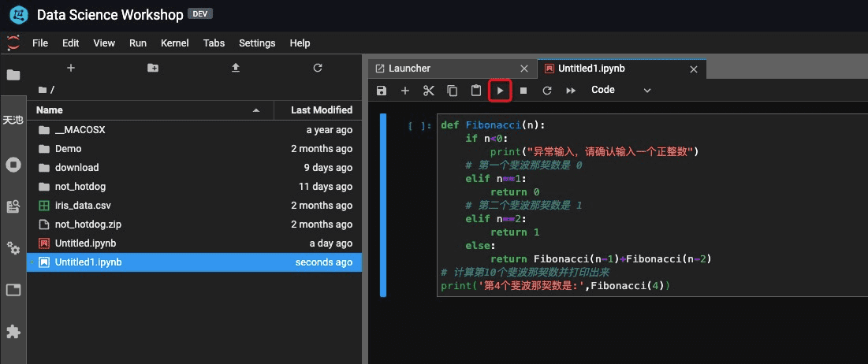Image resolution: width=868 pixels, height=364 pixels.
Task: Restart kernel and run all cells
Action: 571,90
